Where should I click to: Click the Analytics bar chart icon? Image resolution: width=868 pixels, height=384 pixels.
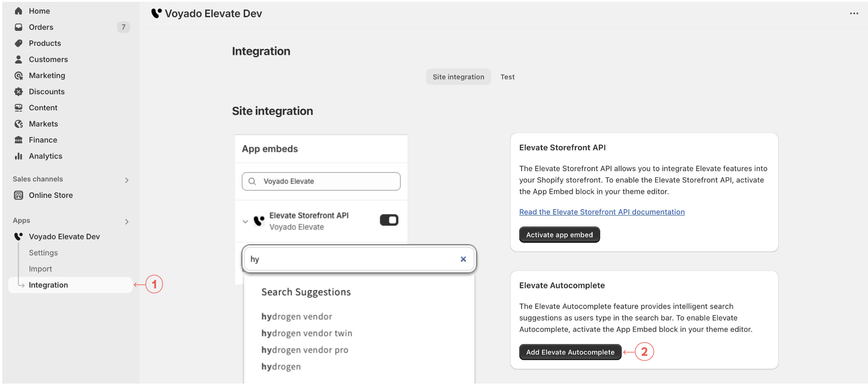click(x=19, y=156)
